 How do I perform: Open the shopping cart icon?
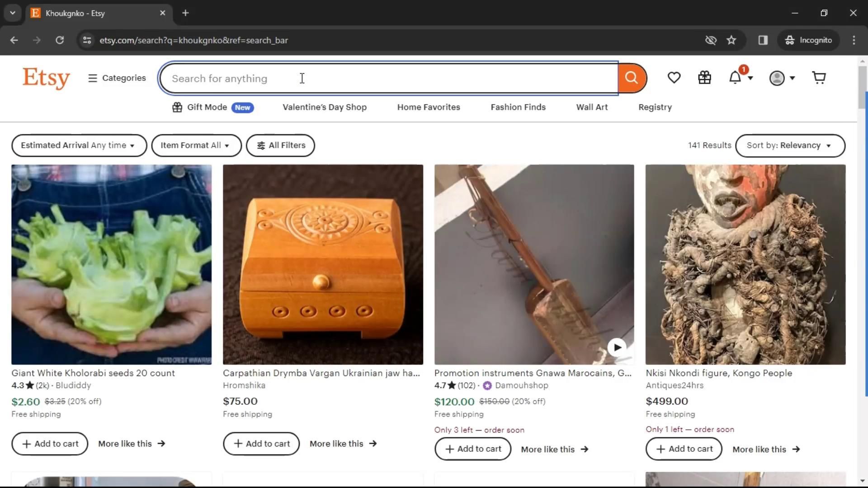[819, 78]
